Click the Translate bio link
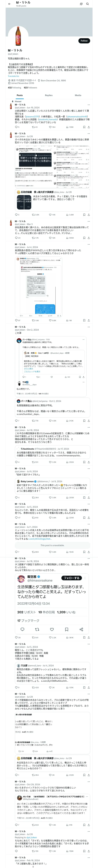The height and width of the screenshot is (868, 98). pyautogui.click(x=14, y=76)
